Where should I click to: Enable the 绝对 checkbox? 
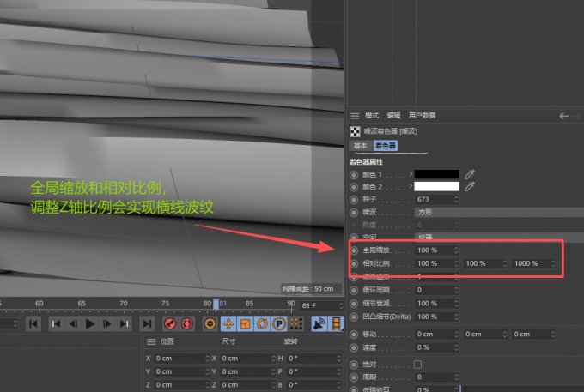pos(418,365)
